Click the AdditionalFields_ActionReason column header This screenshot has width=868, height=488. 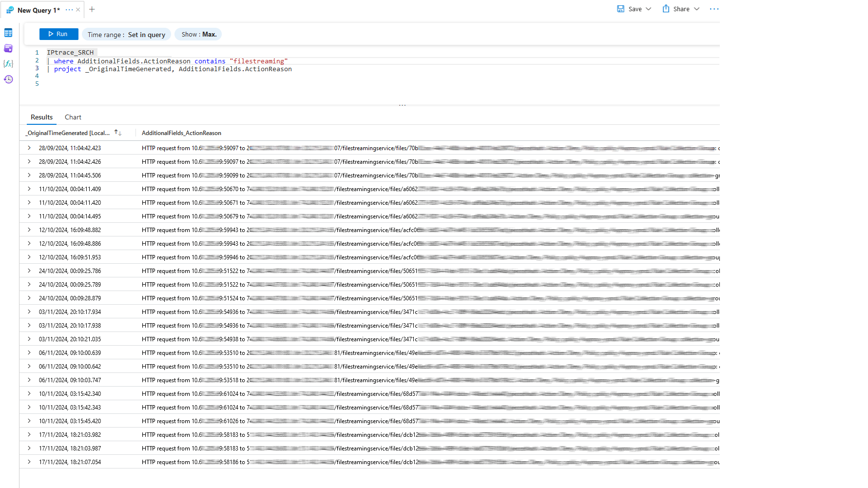coord(181,133)
